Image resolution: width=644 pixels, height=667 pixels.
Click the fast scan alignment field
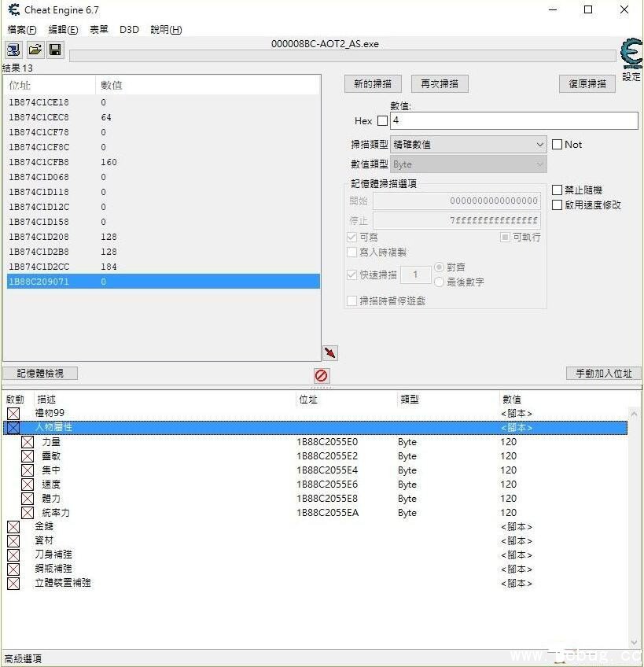[x=416, y=275]
